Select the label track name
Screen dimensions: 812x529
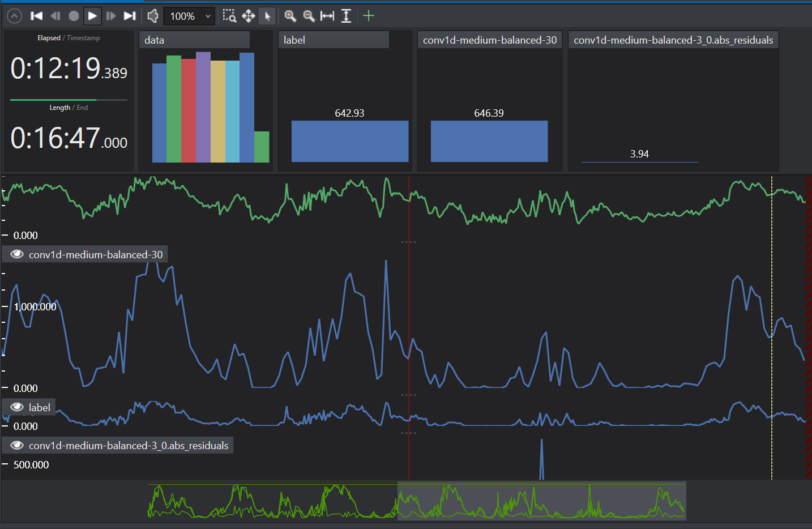[40, 408]
